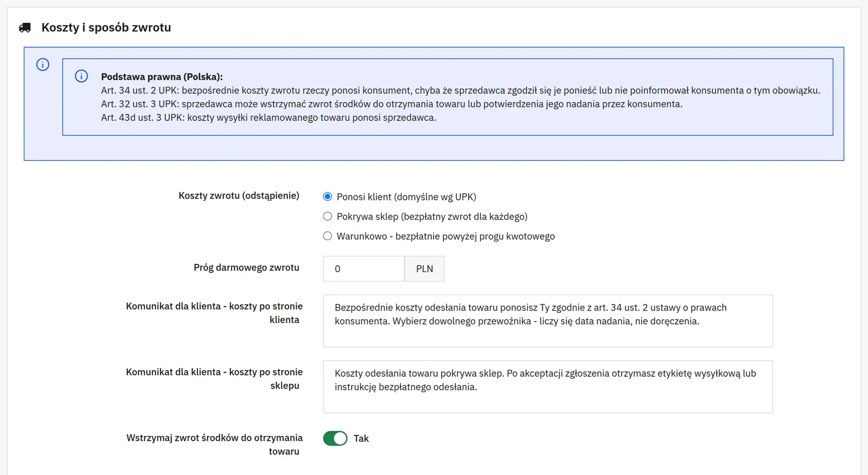Click the Art. 34 ust. 2 UPK legal text line

[461, 90]
